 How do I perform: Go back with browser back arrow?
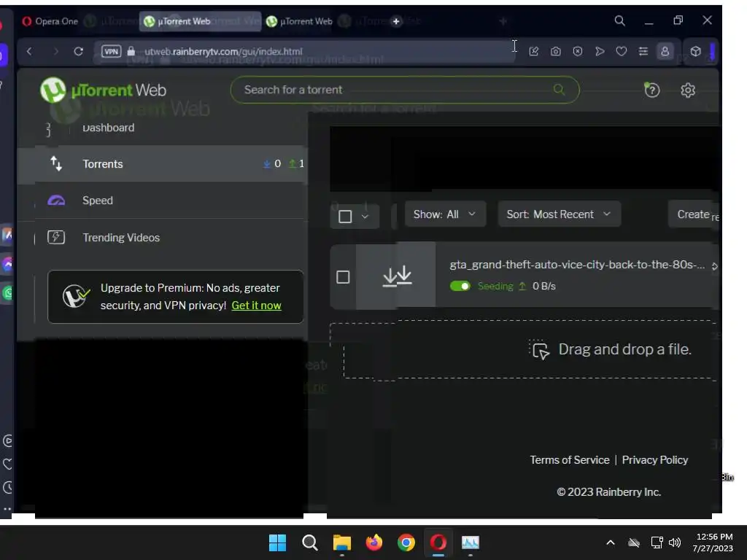click(29, 51)
